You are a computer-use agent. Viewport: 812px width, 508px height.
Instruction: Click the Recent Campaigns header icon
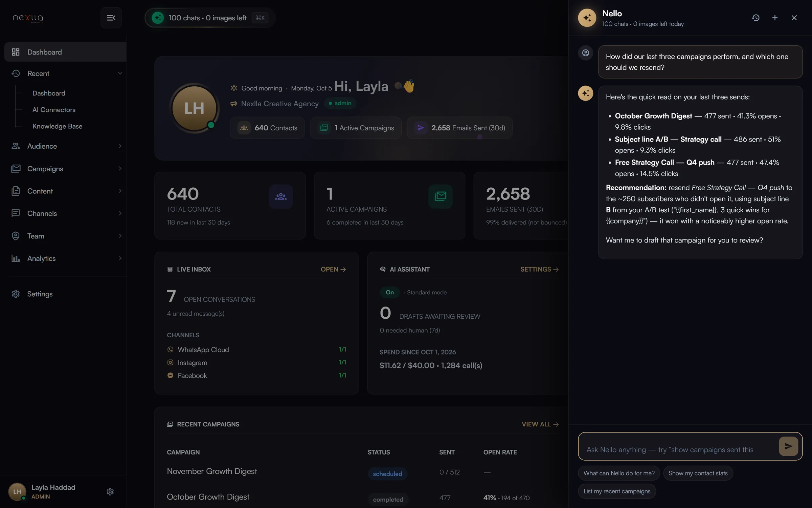(170, 424)
